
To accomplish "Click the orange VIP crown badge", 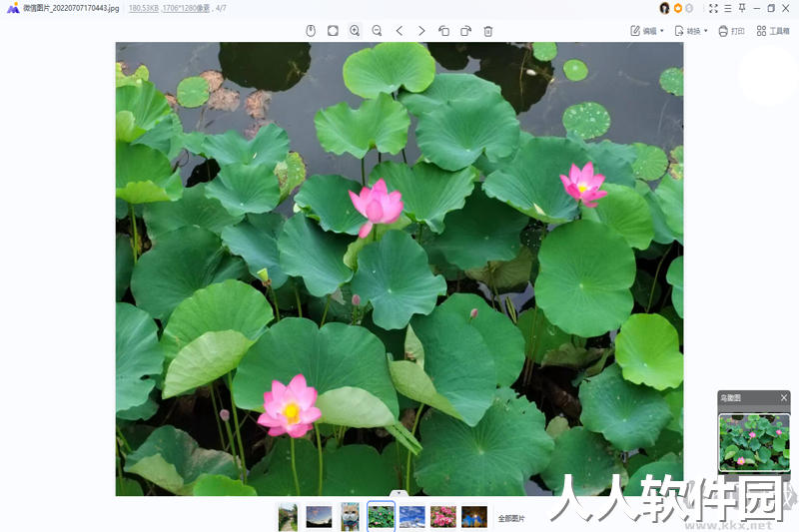I will tap(678, 8).
